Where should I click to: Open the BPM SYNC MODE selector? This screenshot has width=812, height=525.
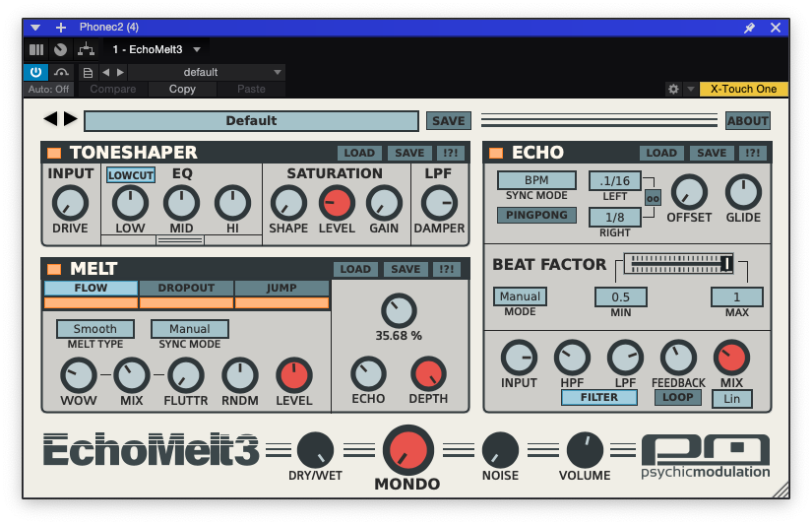tap(536, 180)
